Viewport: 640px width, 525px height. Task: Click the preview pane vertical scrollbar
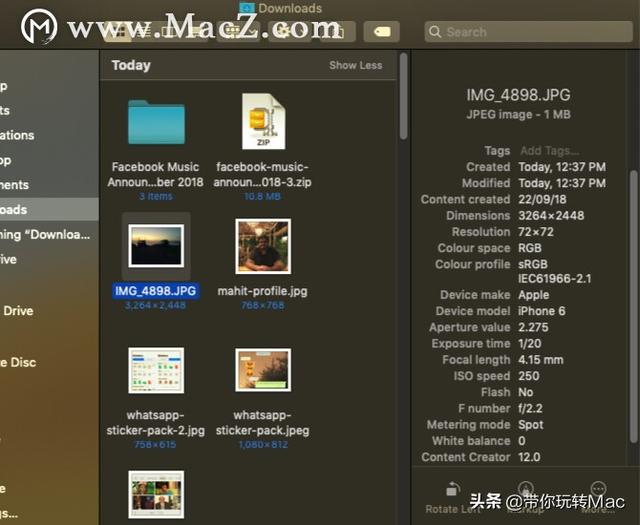633,306
